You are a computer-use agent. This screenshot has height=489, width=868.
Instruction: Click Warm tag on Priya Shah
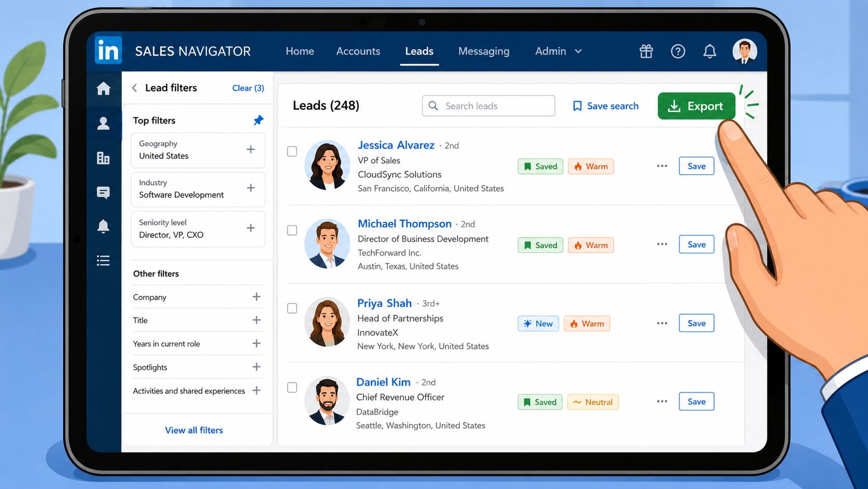587,323
